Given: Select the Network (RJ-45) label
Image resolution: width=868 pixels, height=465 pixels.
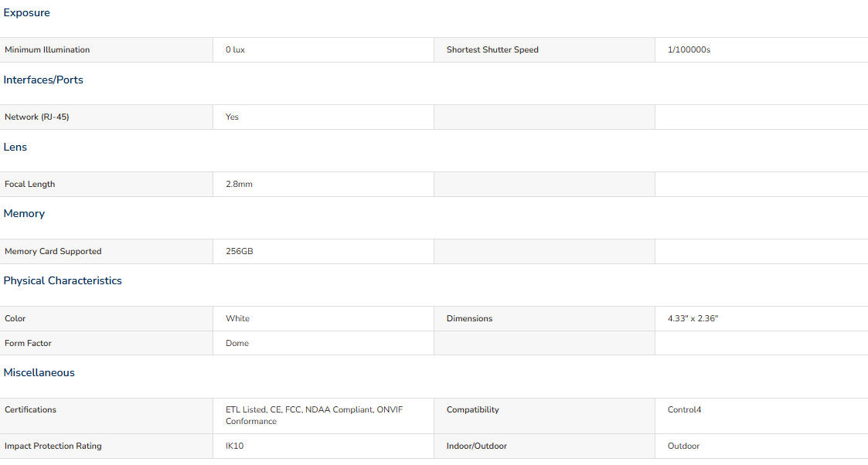Looking at the screenshot, I should tap(36, 117).
